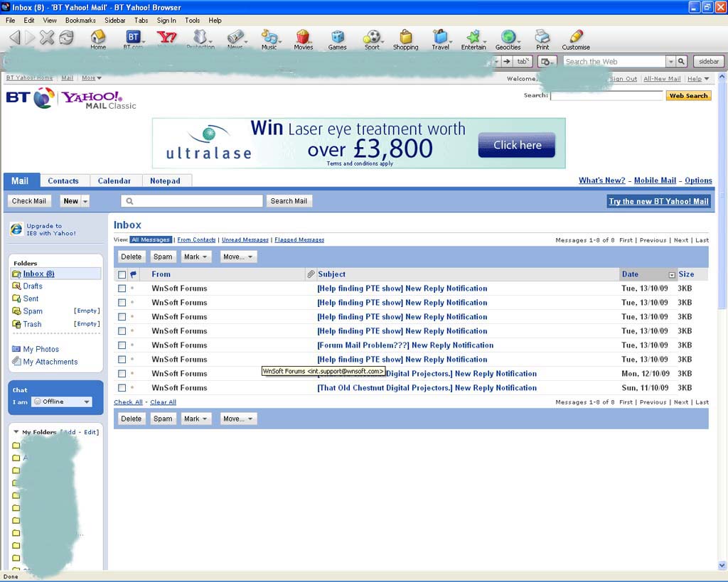Click the page vertical scrollbar

[722, 284]
